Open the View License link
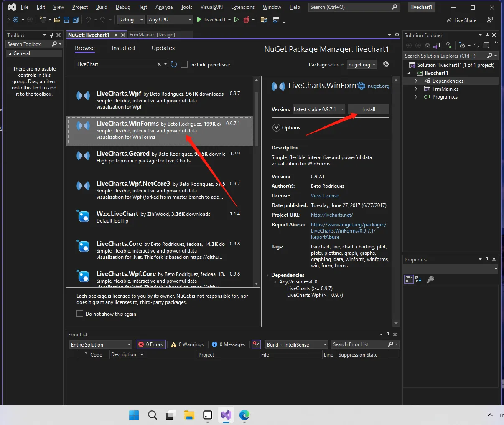504x425 pixels. click(325, 196)
